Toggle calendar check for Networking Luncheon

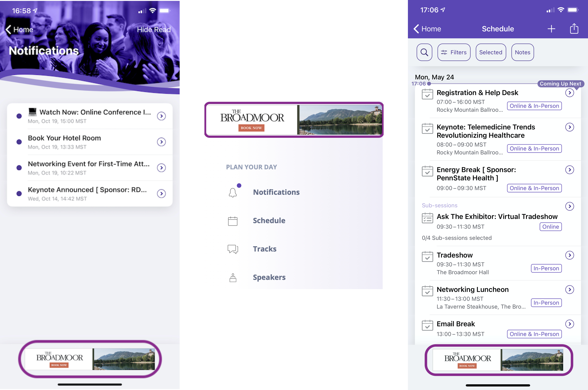(x=427, y=291)
